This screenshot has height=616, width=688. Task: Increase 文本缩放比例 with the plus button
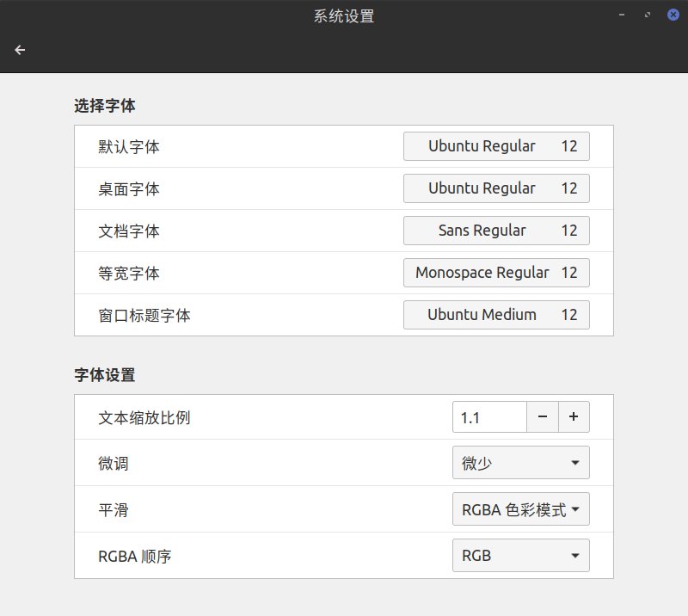point(574,417)
